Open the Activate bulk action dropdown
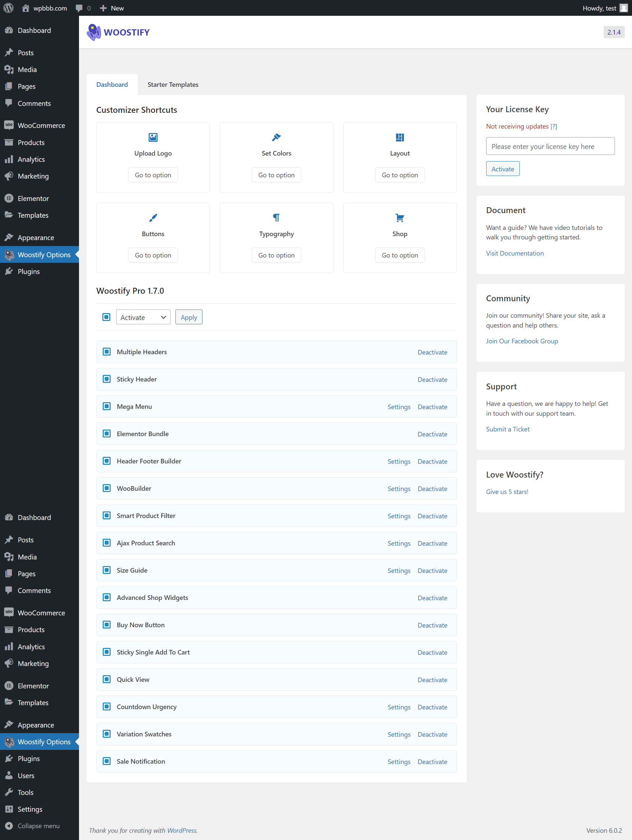 coord(143,317)
